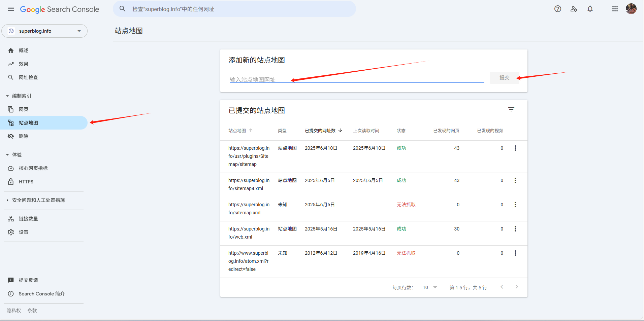Sort by 站点地图 column header
Screen dimensions: 644x321
pos(240,131)
